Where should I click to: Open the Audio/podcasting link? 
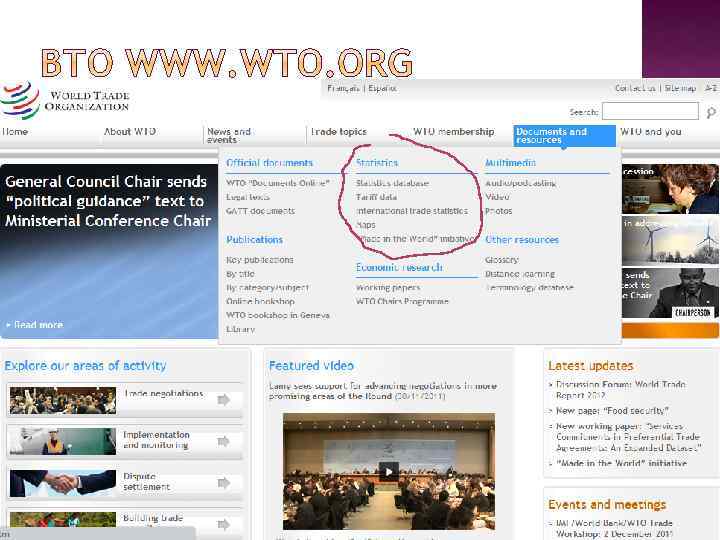coord(521,183)
